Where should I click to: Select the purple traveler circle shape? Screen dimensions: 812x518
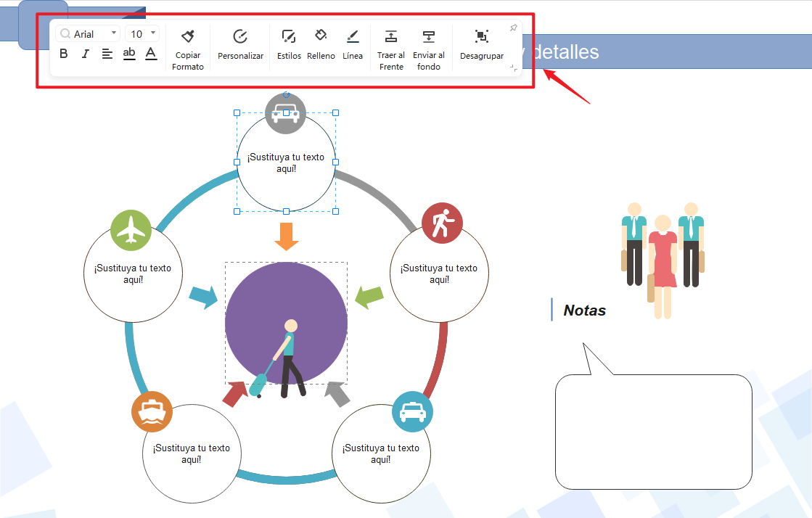[286, 321]
